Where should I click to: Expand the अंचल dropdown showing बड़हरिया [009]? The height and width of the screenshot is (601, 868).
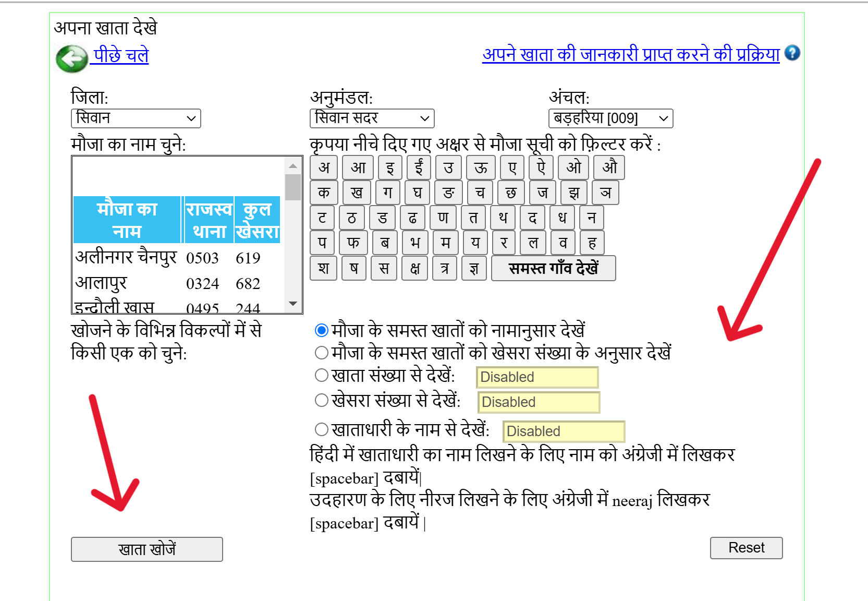(611, 118)
